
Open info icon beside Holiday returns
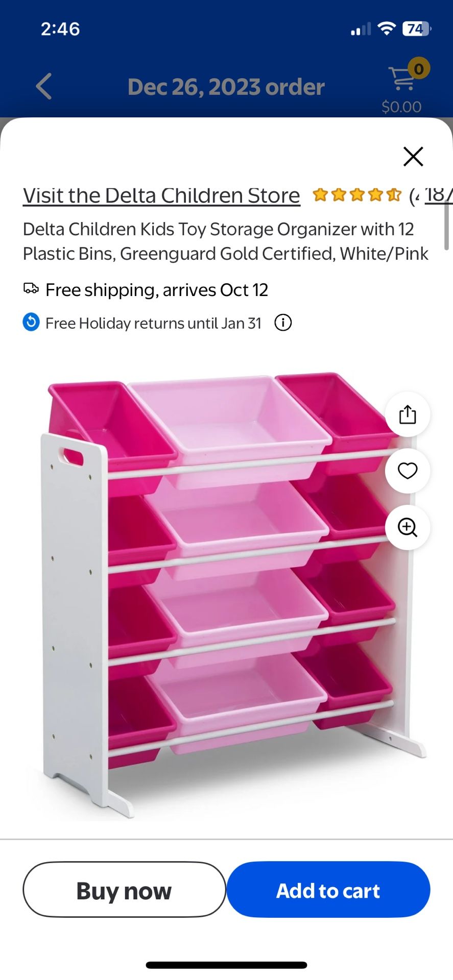pos(283,323)
